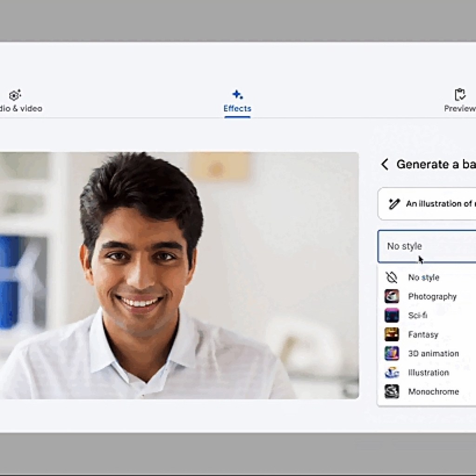
Task: Click the Photography text label in list
Action: (432, 297)
